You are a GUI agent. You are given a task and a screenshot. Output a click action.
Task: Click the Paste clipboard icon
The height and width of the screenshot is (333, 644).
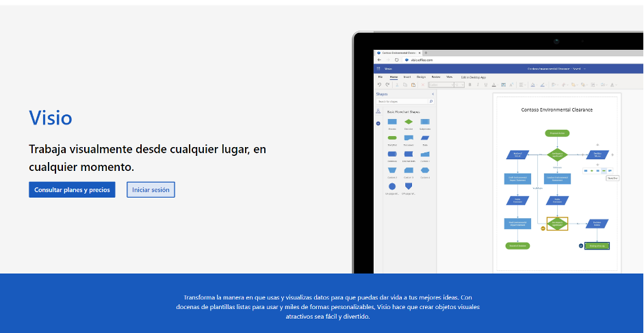[413, 85]
